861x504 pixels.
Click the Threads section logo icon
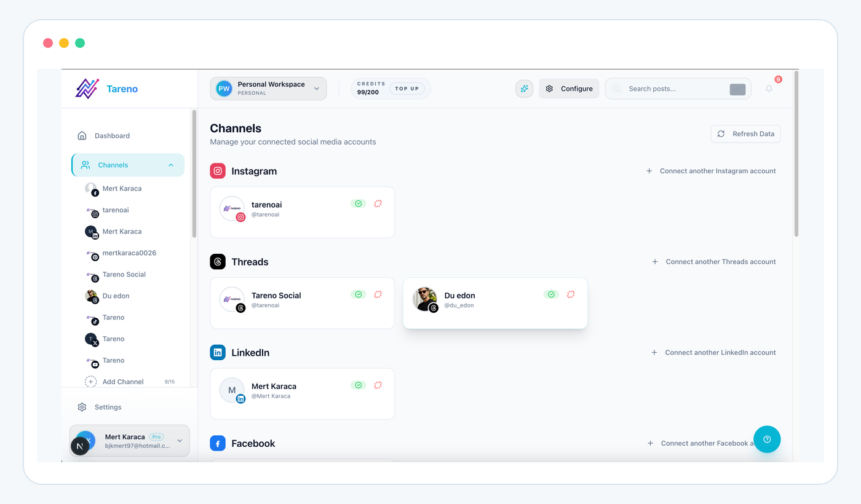218,262
